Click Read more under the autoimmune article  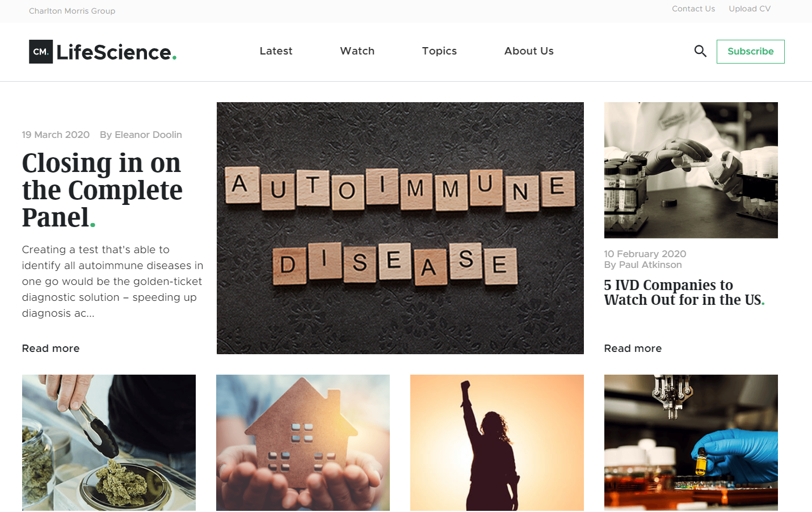51,349
